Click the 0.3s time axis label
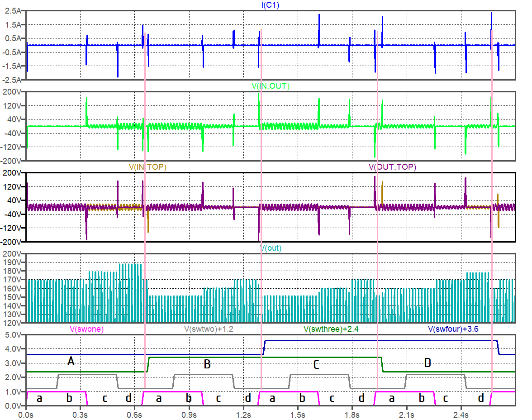Image resolution: width=532 pixels, height=420 pixels. (80, 415)
